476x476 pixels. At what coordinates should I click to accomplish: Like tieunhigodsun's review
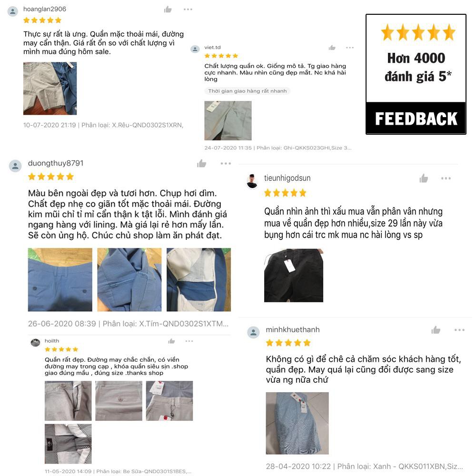click(424, 178)
